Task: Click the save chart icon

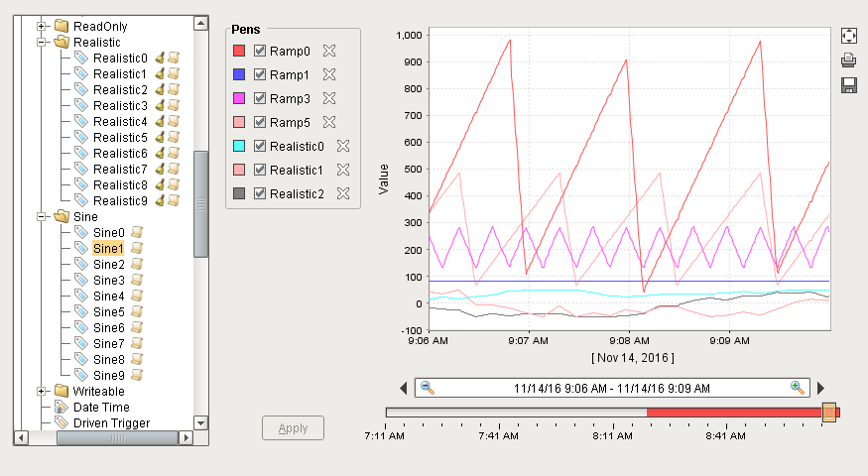Action: (848, 86)
